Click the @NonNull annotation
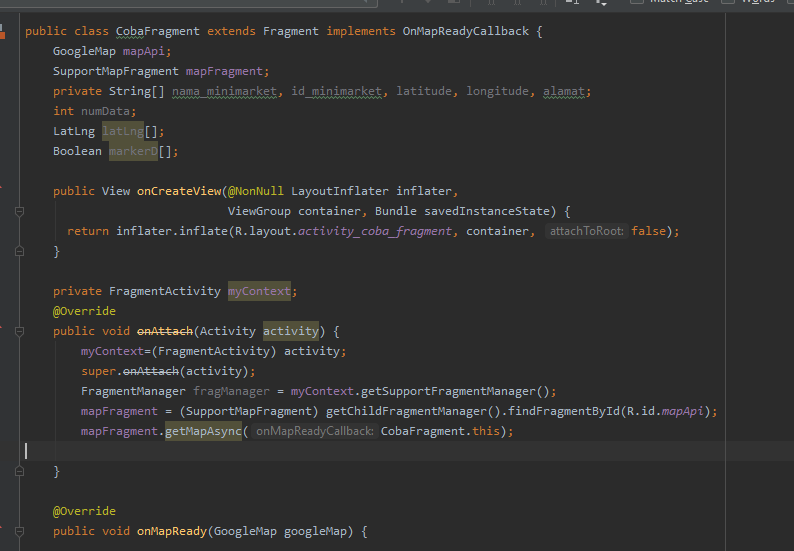Viewport: 794px width, 551px height. point(256,191)
